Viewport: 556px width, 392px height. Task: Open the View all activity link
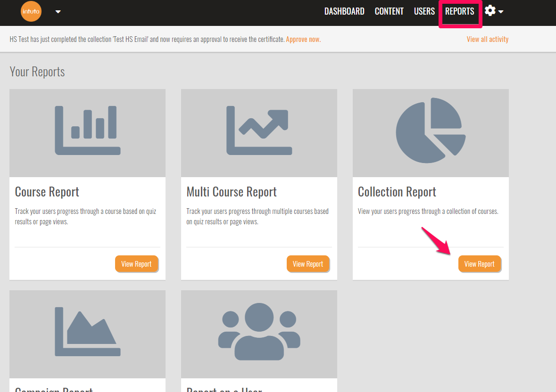[488, 40]
